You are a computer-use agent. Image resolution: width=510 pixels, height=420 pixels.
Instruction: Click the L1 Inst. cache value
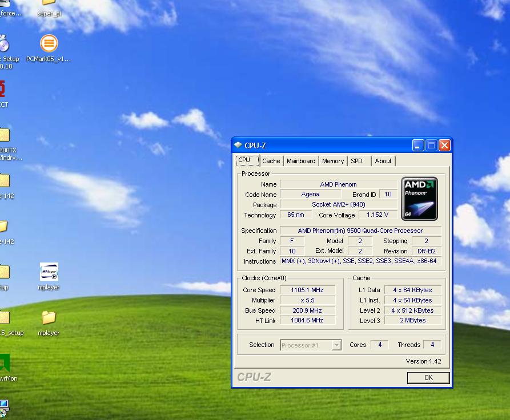point(412,300)
